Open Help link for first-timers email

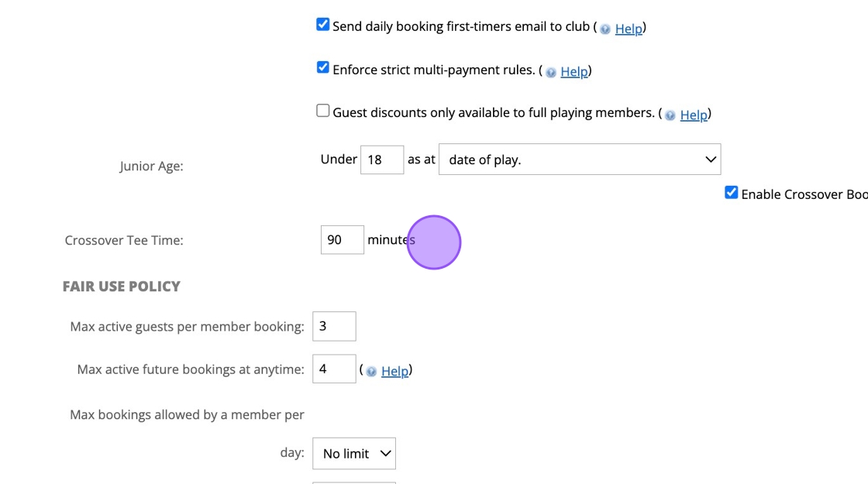[629, 29]
